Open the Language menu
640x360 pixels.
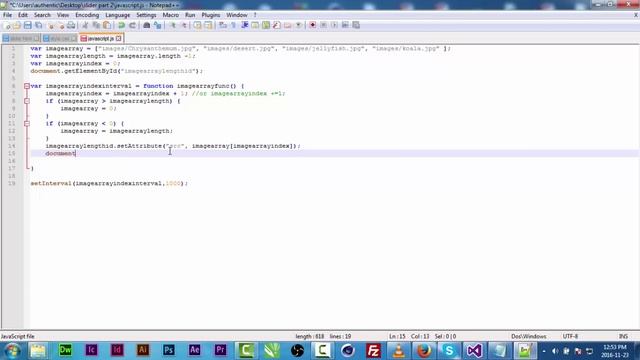tap(118, 15)
